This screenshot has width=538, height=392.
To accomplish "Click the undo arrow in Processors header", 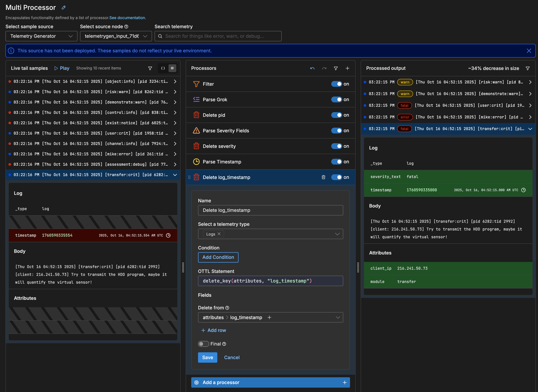I will coord(312,68).
